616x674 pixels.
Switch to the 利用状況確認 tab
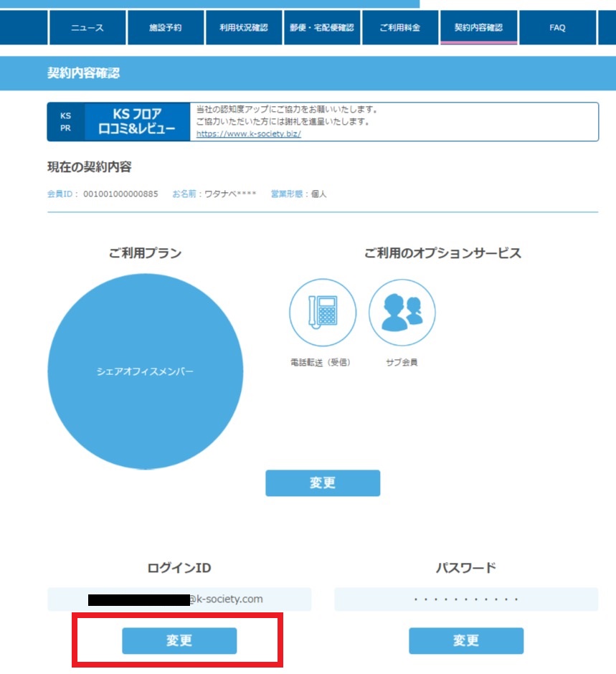coord(244,28)
